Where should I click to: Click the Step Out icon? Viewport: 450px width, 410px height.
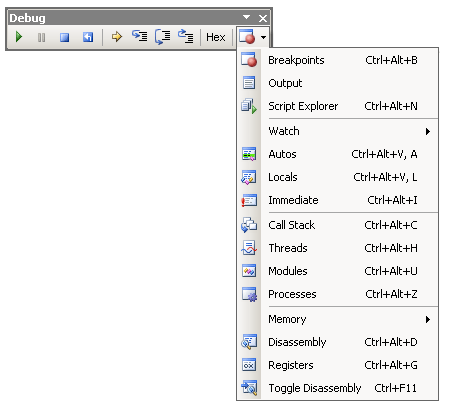point(186,36)
